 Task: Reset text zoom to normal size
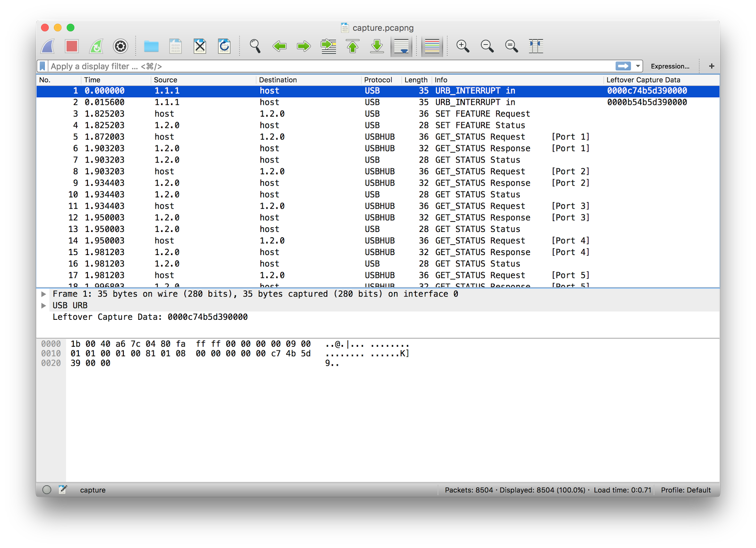pyautogui.click(x=512, y=46)
